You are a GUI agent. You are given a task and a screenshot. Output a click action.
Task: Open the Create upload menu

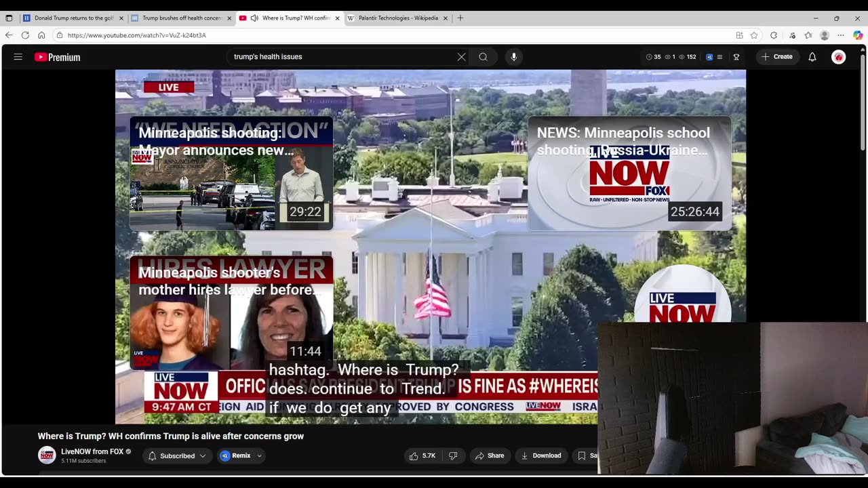[x=777, y=57]
